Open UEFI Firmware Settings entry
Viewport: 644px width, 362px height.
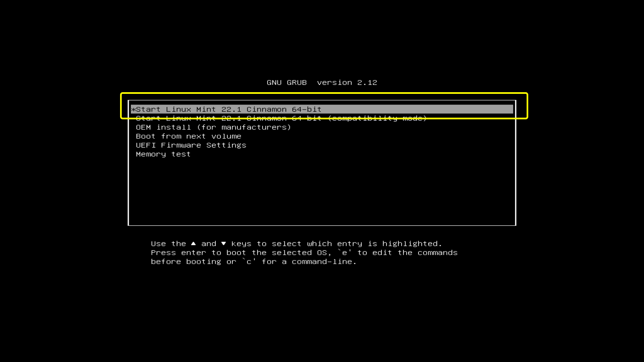[x=191, y=145]
